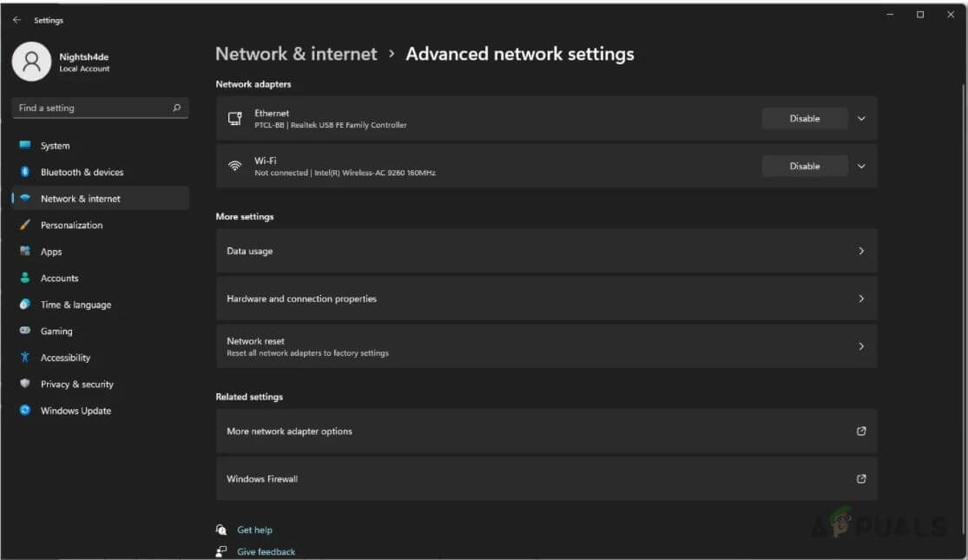
Task: Open Hardware and connection properties
Action: point(545,298)
